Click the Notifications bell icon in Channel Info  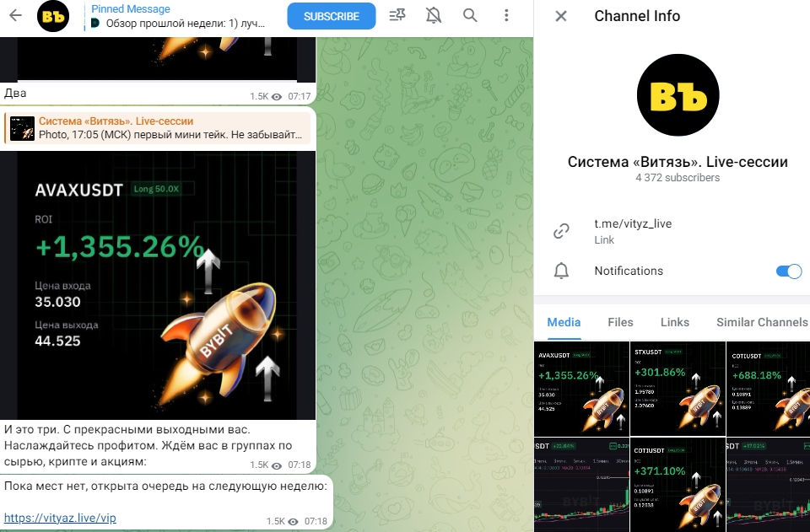561,271
